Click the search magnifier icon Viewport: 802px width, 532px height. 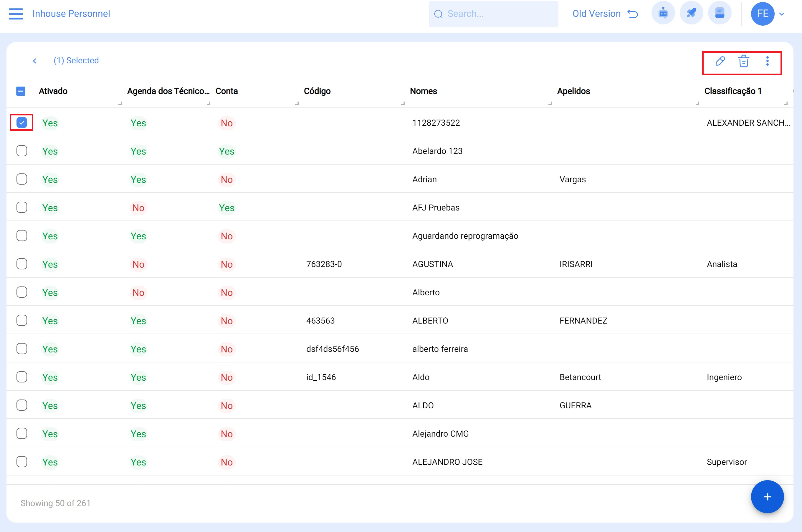click(439, 14)
